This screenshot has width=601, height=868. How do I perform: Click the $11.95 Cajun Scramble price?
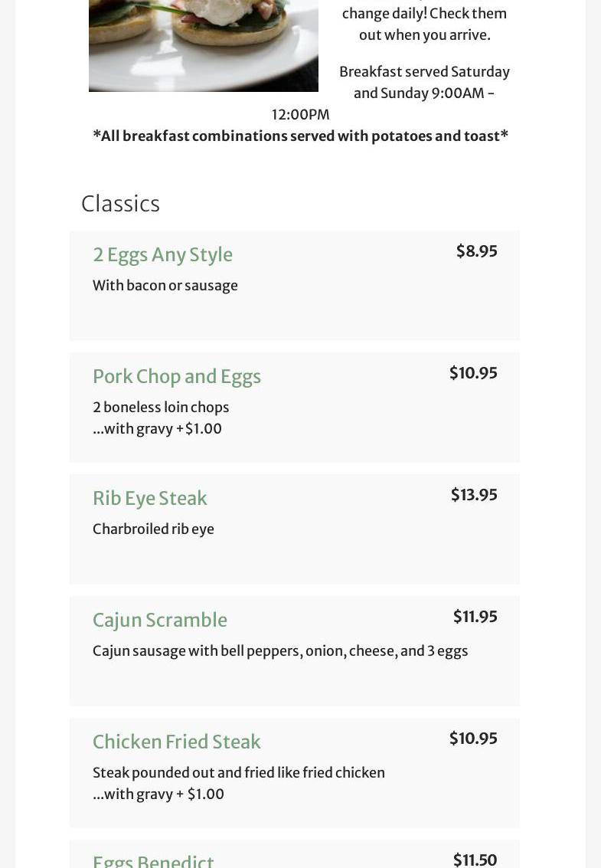click(x=475, y=617)
